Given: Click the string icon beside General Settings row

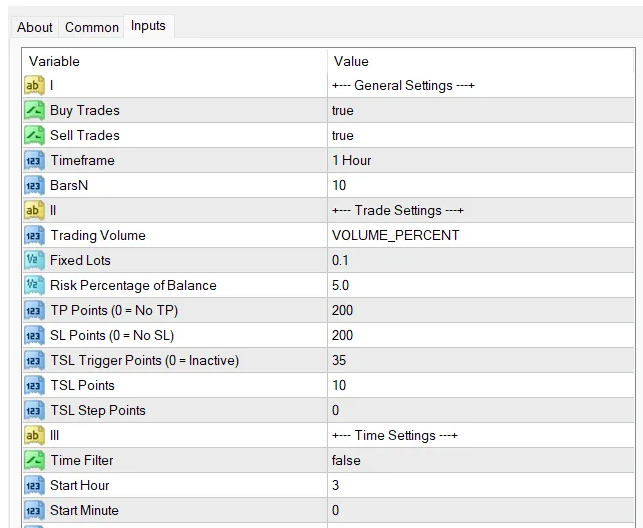Looking at the screenshot, I should [x=34, y=86].
